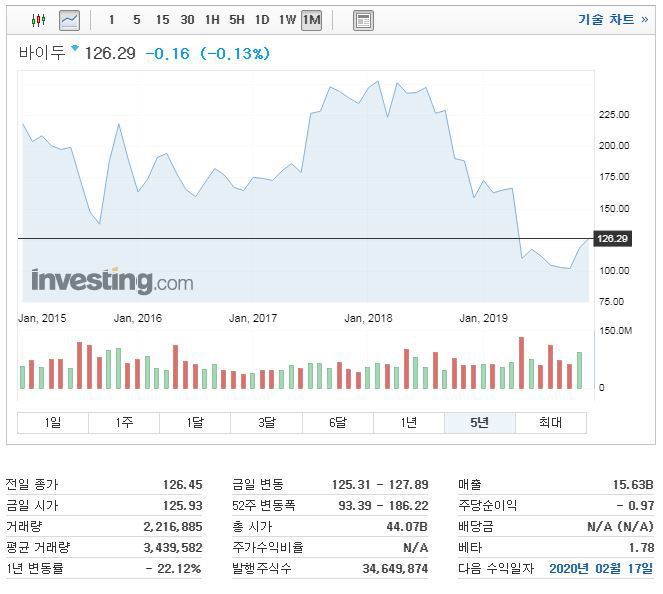Screen dimensions: 663x594
Task: Switch to candlestick chart view
Action: 38,19
